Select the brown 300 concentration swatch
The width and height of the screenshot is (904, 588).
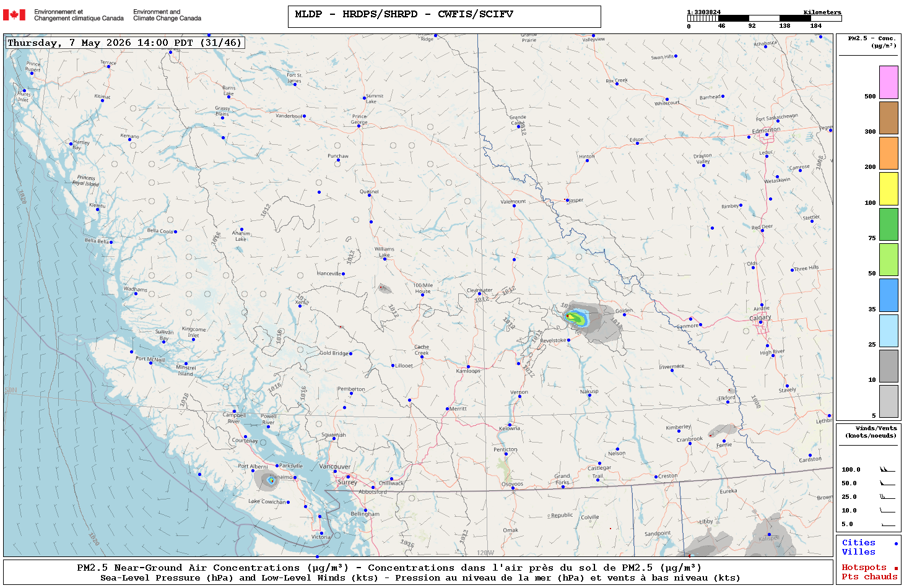[x=889, y=118]
